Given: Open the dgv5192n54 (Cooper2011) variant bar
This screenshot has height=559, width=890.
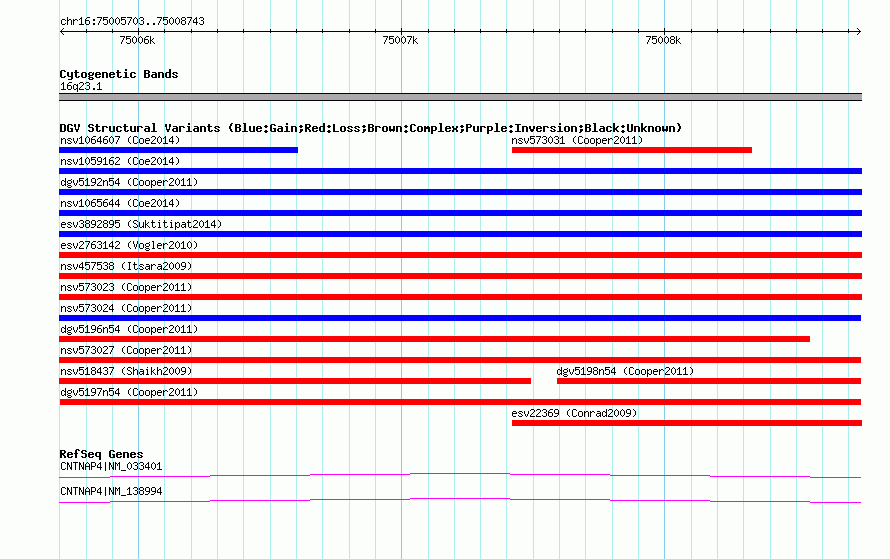Looking at the screenshot, I should 460,192.
